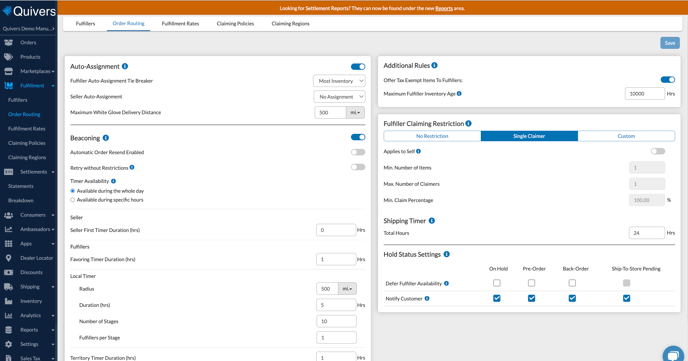This screenshot has width=688, height=361.
Task: Click the Marketplaces storefront icon
Action: click(8, 71)
